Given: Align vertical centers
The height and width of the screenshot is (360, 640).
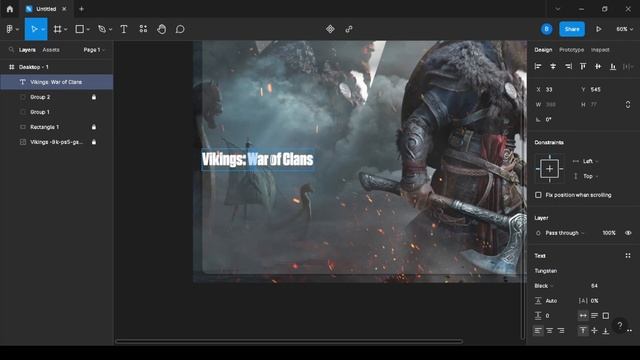Looking at the screenshot, I should (598, 66).
